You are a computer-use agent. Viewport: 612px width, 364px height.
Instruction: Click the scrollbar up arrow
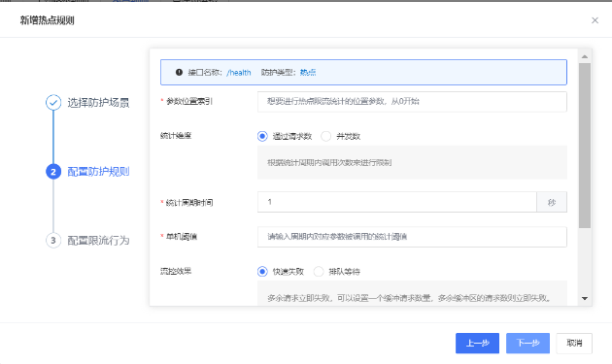click(584, 57)
